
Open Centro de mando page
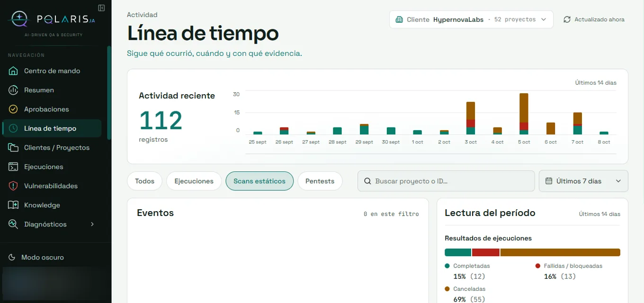pos(52,71)
